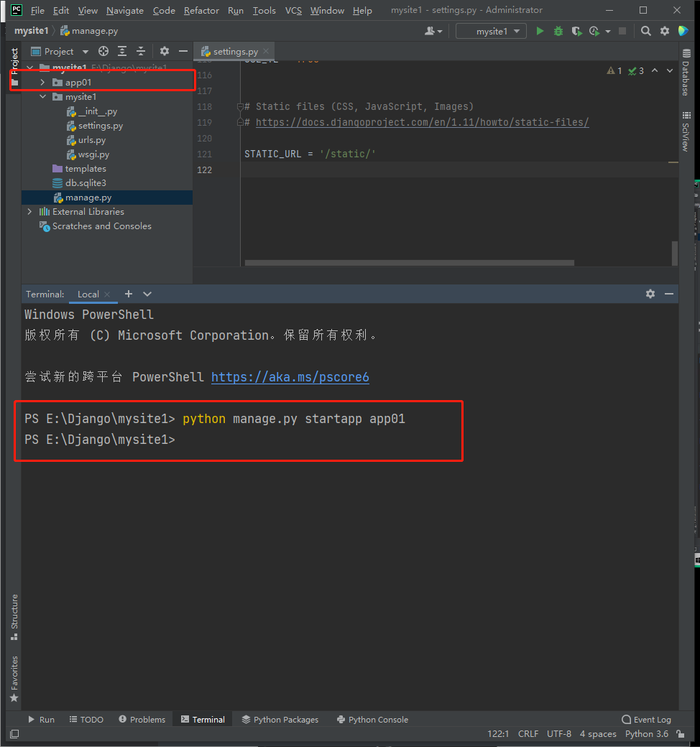Hide the Project tool window
This screenshot has height=747, width=700.
(183, 52)
